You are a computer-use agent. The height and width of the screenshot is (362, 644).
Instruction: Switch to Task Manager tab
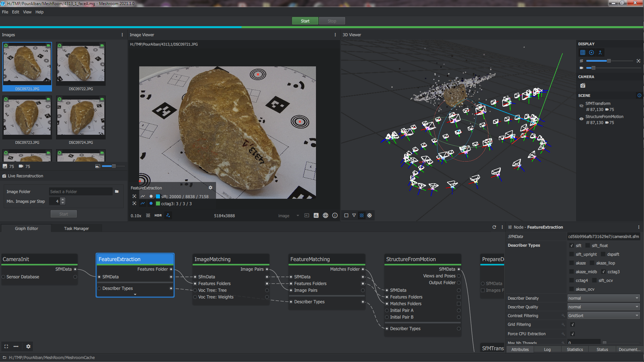[75, 229]
